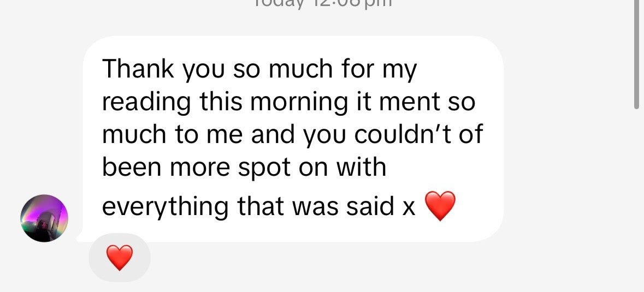
Task: Click the red heart reaction below message
Action: 119,258
